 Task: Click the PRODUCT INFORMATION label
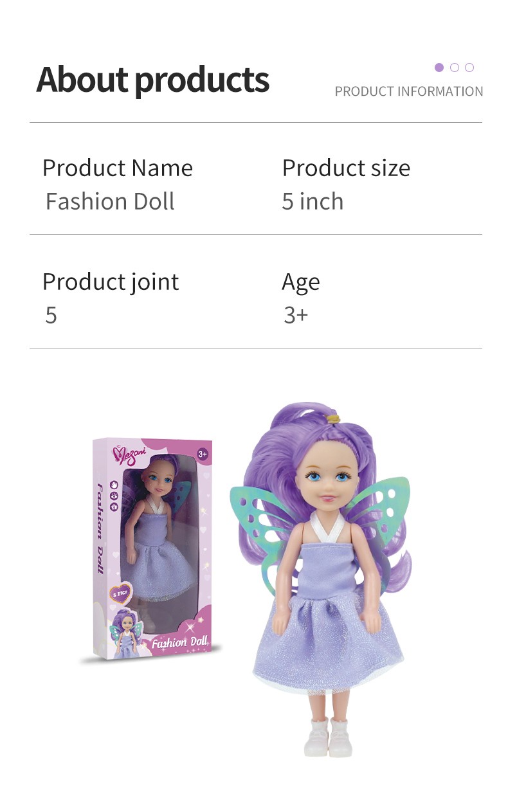(x=409, y=91)
